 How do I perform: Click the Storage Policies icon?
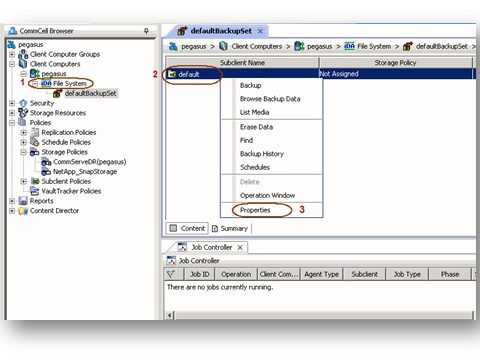click(x=35, y=152)
